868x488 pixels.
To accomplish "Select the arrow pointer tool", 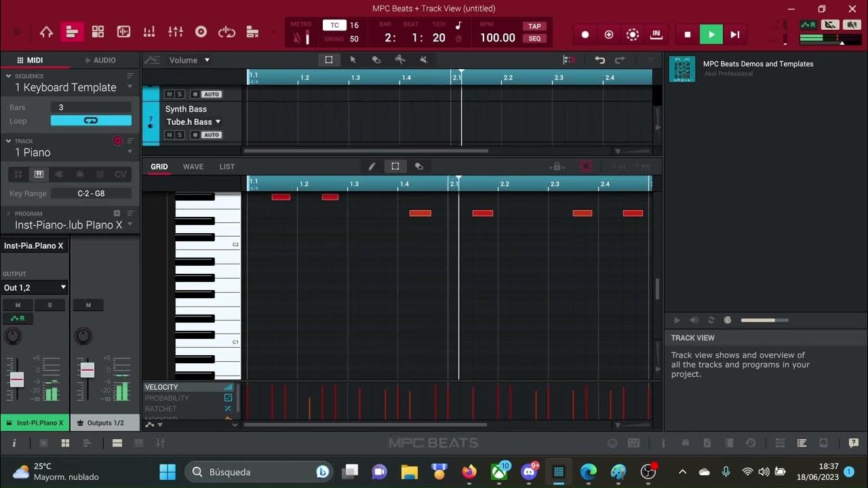I will [x=353, y=60].
